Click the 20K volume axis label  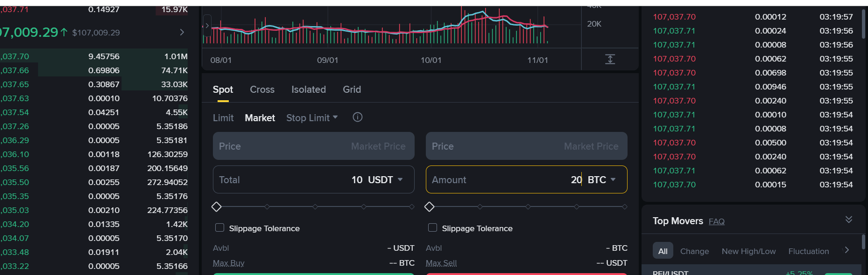(594, 24)
